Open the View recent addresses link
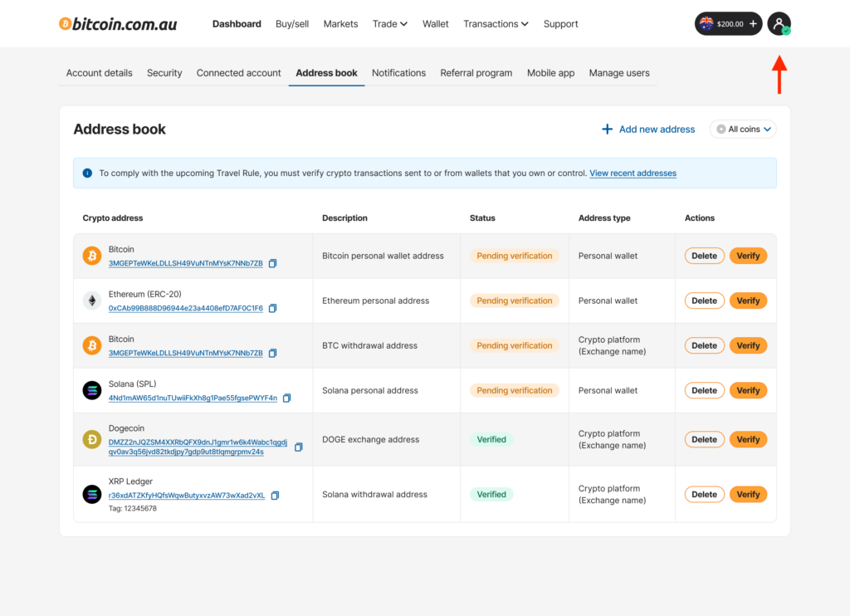 [x=633, y=173]
